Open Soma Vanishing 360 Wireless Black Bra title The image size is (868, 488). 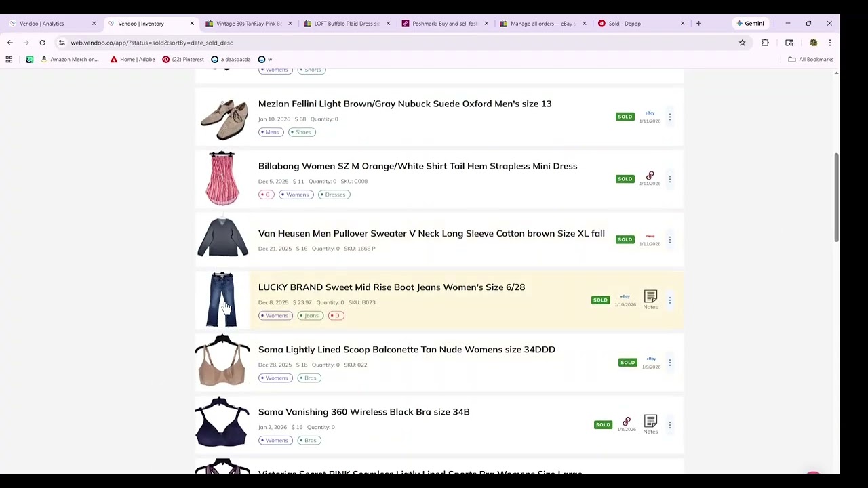[x=363, y=412]
